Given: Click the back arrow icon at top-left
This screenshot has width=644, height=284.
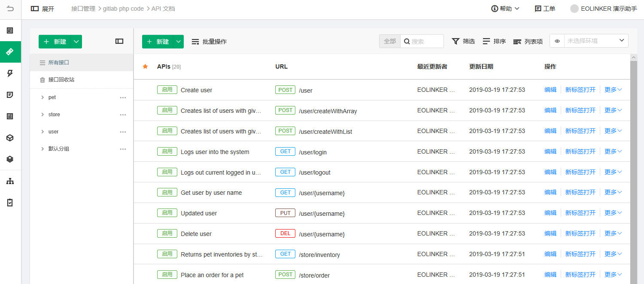Looking at the screenshot, I should point(10,9).
